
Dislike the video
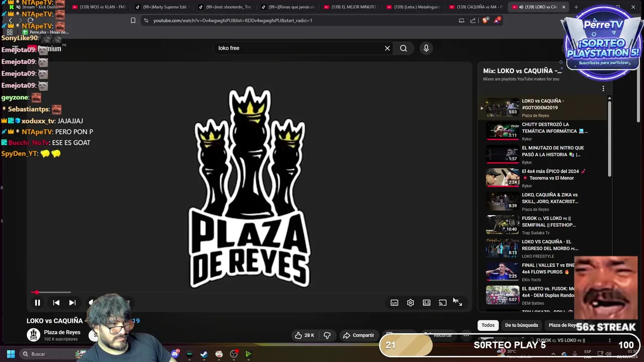coord(327,335)
